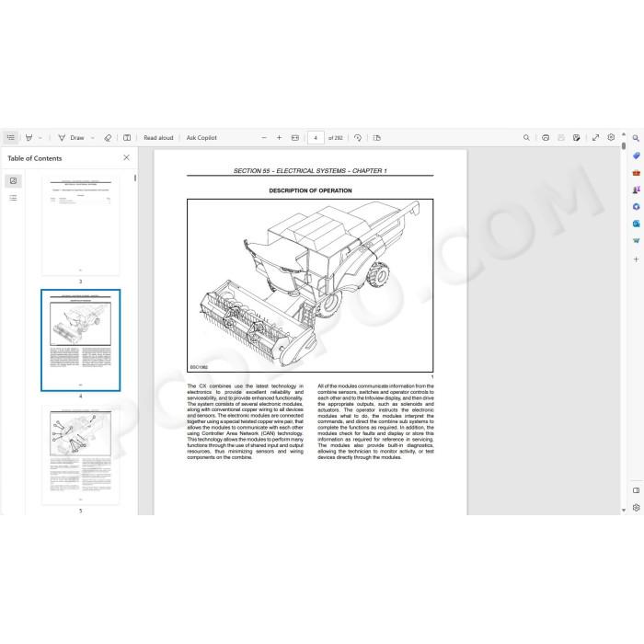Switch to page thumbnails view tab
This screenshot has height=644, width=644.
coord(13,180)
